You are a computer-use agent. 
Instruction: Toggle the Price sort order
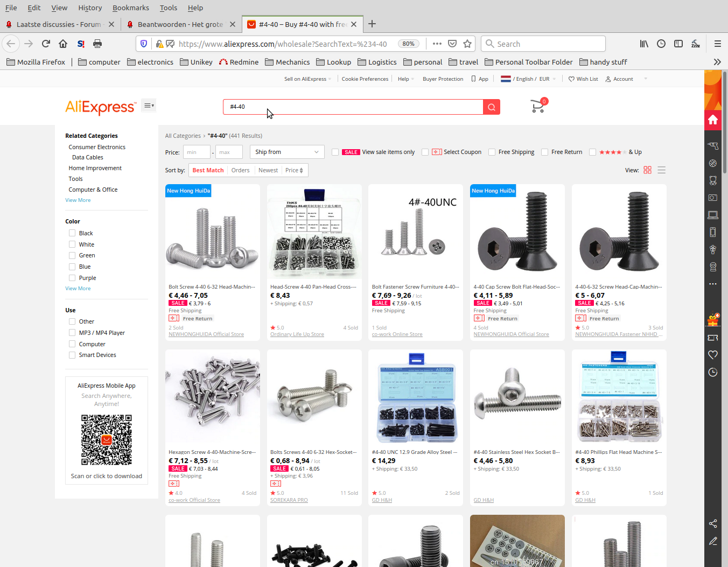[x=295, y=170]
